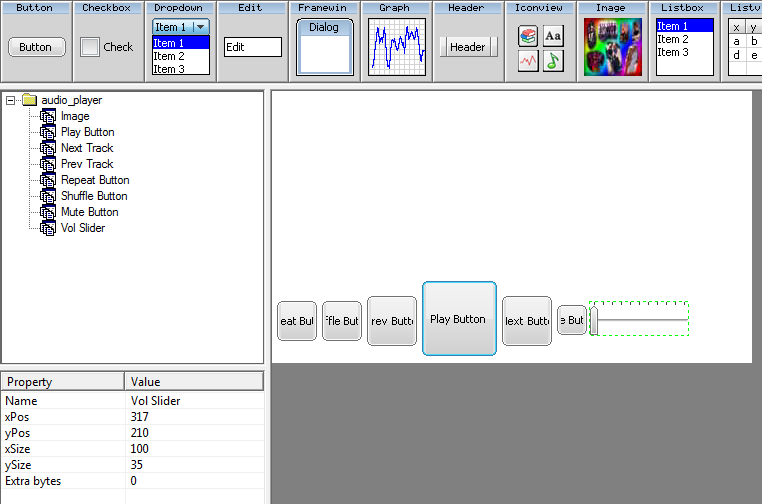Select Next Track in the widget tree
The width and height of the screenshot is (762, 504).
pyautogui.click(x=87, y=148)
